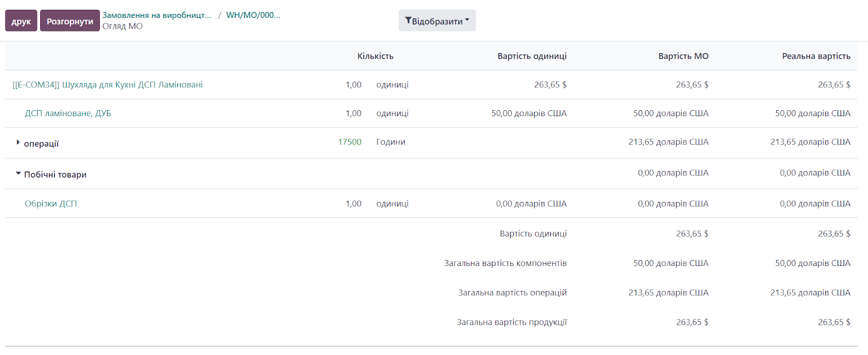Screen dimensions: 868x355
Task: Open Замовлення на виробництво breadcrumb link
Action: (x=157, y=15)
